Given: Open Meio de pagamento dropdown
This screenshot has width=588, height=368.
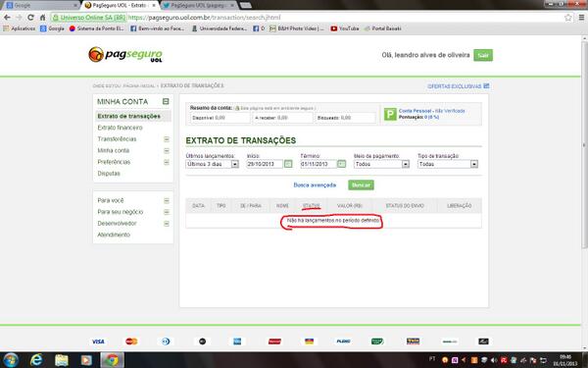Looking at the screenshot, I should (381, 164).
